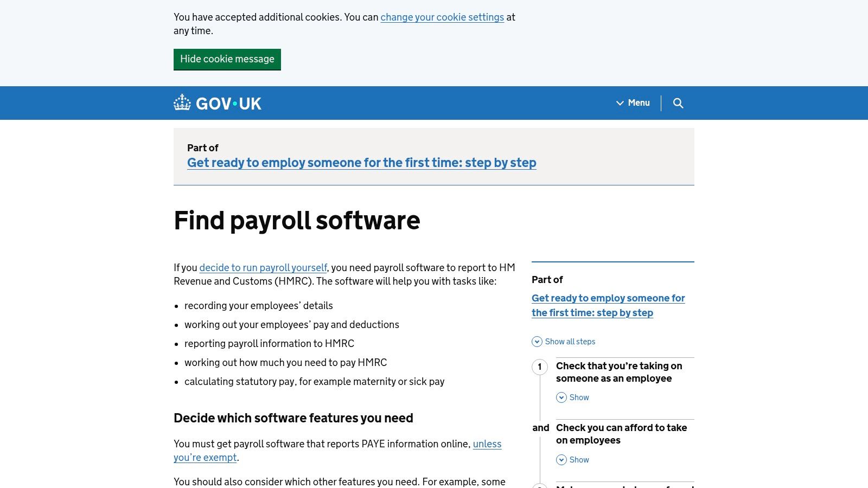Viewport: 868px width, 488px height.
Task: Open the change your cookie settings link
Action: [442, 17]
